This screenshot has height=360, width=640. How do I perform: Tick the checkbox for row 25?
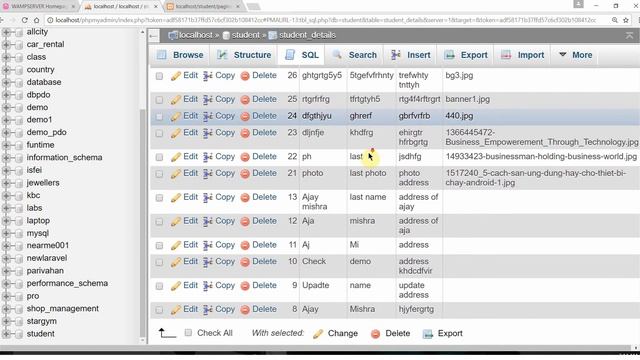pyautogui.click(x=159, y=100)
